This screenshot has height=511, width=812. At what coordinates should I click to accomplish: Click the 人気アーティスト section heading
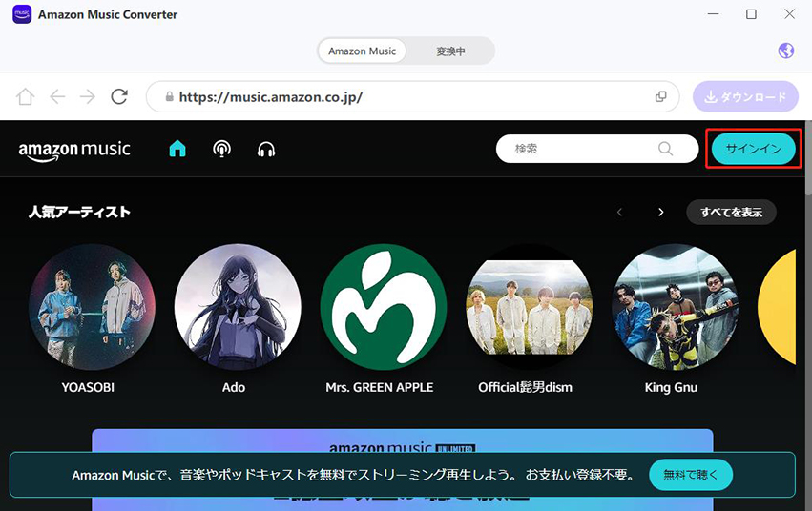[79, 212]
